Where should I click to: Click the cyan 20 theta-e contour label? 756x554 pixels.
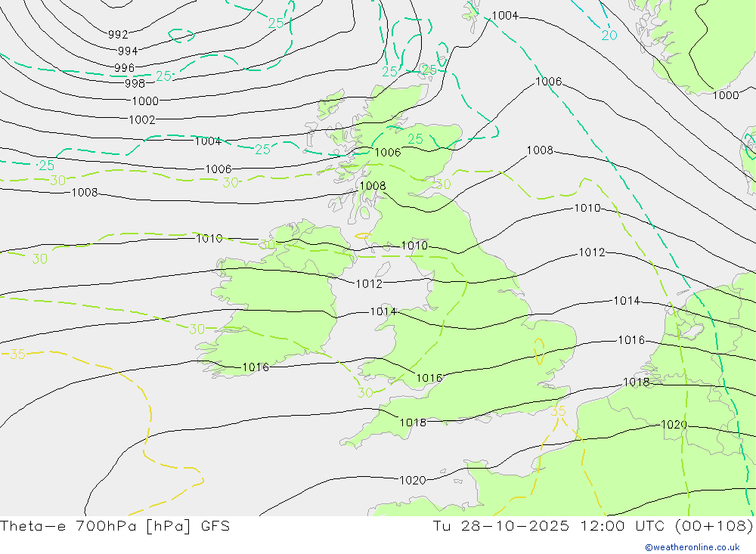(x=609, y=36)
